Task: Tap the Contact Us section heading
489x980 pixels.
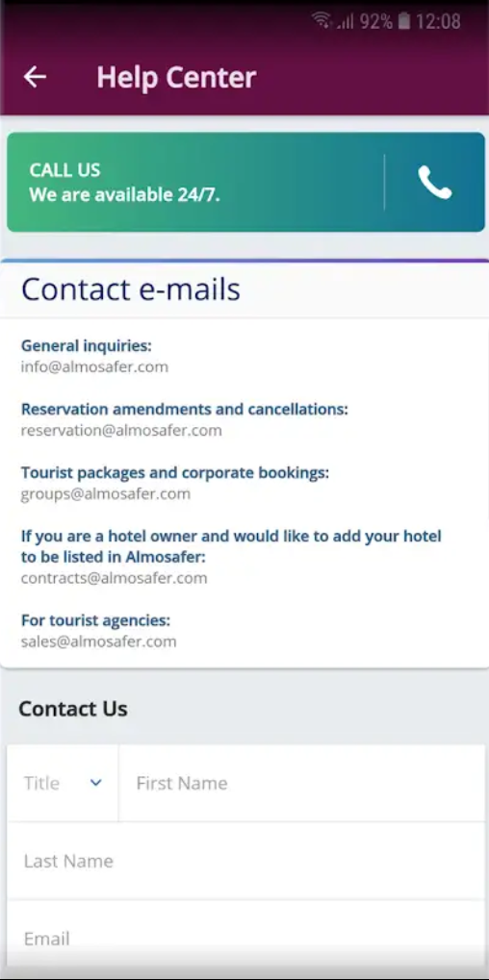Action: point(73,709)
